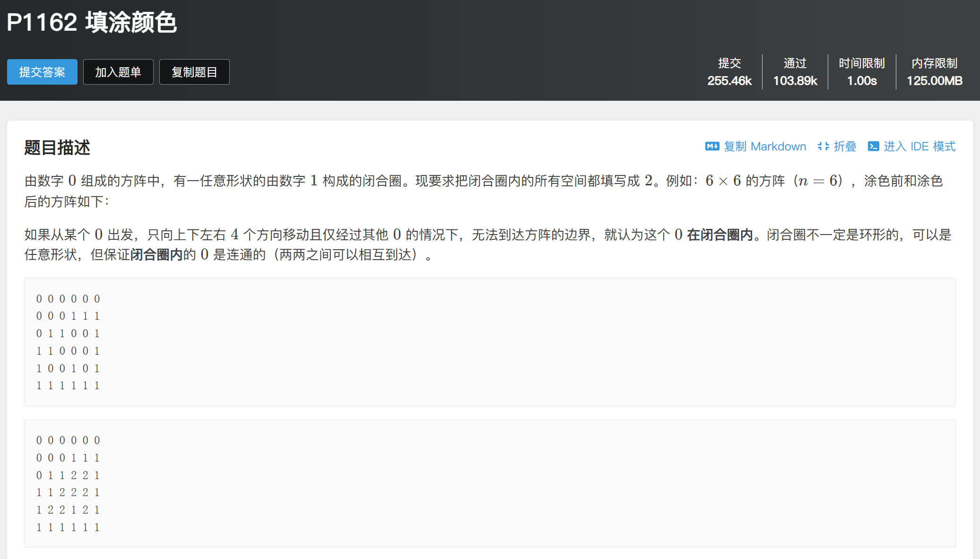This screenshot has height=559, width=980.
Task: Click the bold 在闭合圈内 text
Action: pyautogui.click(x=719, y=235)
